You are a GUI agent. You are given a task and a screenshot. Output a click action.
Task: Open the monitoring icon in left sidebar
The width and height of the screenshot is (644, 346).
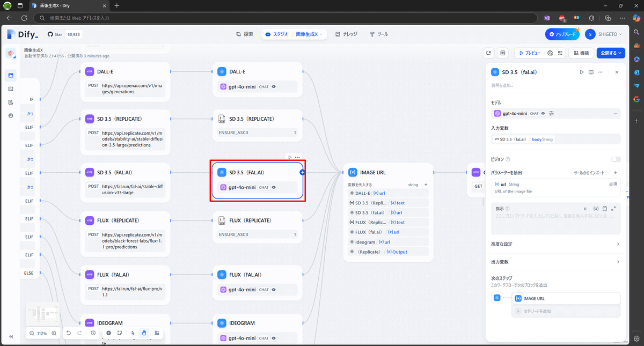point(11,115)
